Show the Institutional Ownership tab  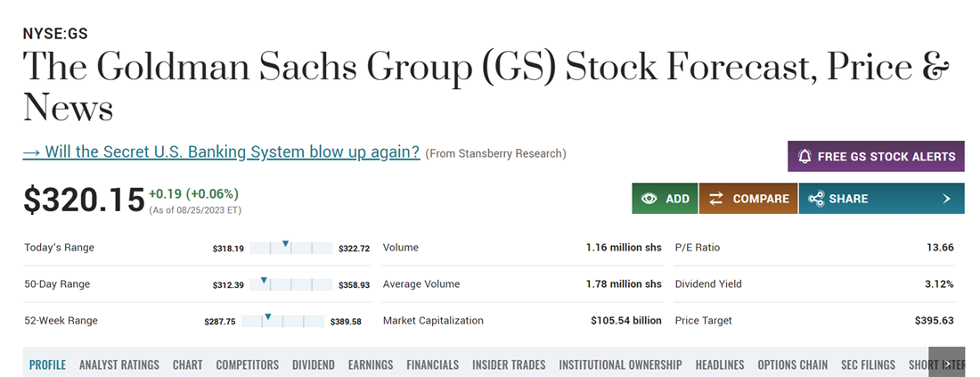(620, 365)
